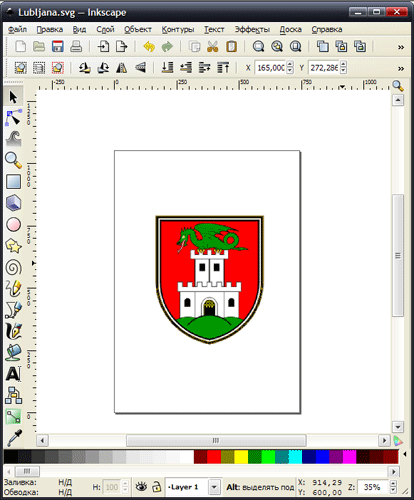414x500 pixels.
Task: Pick the yellow palette swatch
Action: 241,457
